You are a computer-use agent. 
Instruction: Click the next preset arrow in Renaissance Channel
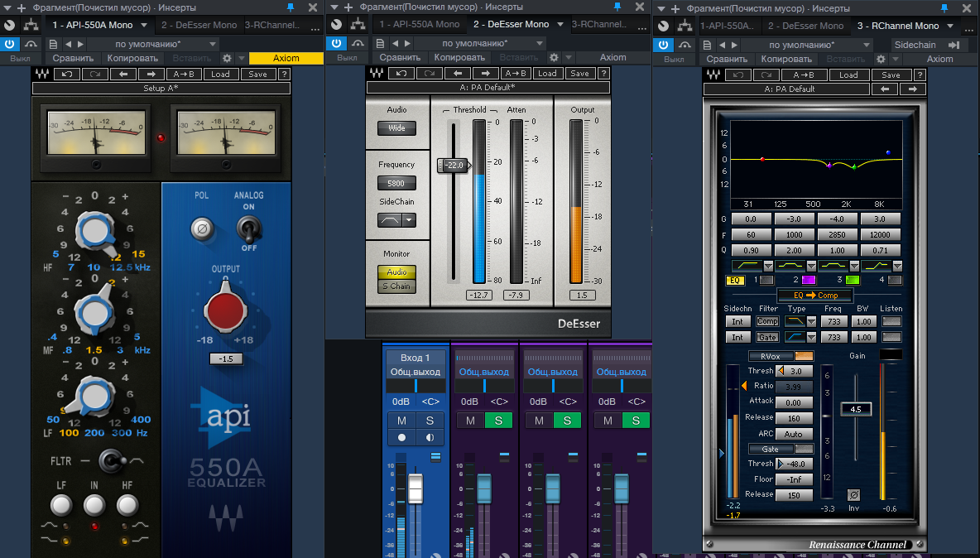(912, 89)
